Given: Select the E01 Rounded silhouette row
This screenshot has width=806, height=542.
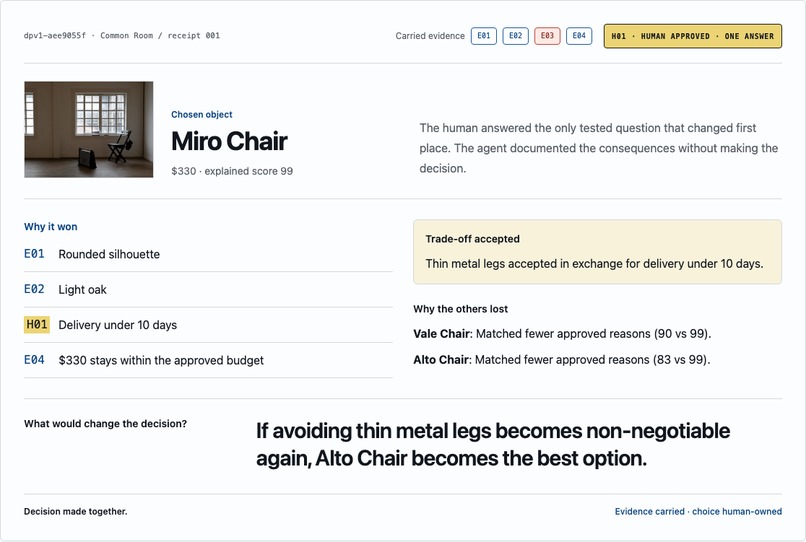Looking at the screenshot, I should click(x=208, y=254).
